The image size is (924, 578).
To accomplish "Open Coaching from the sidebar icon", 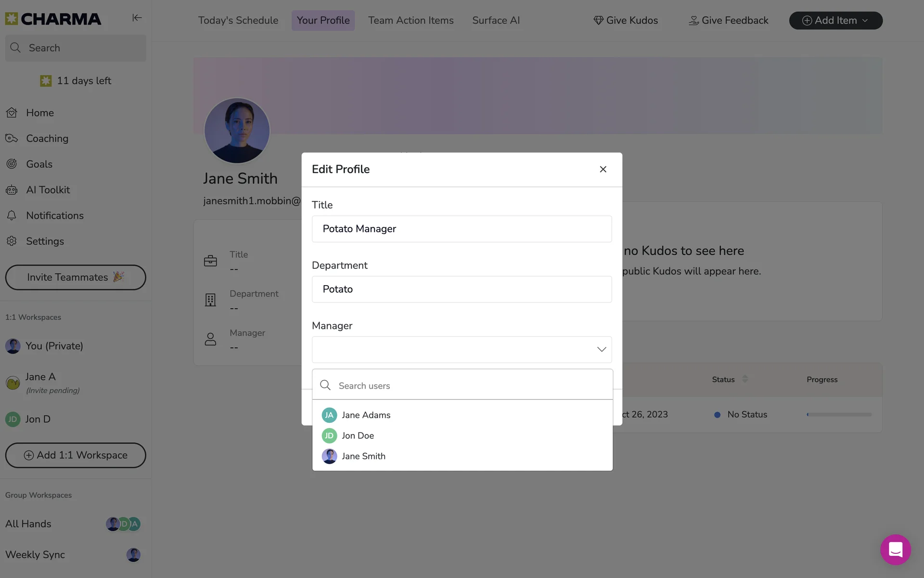I will [12, 139].
